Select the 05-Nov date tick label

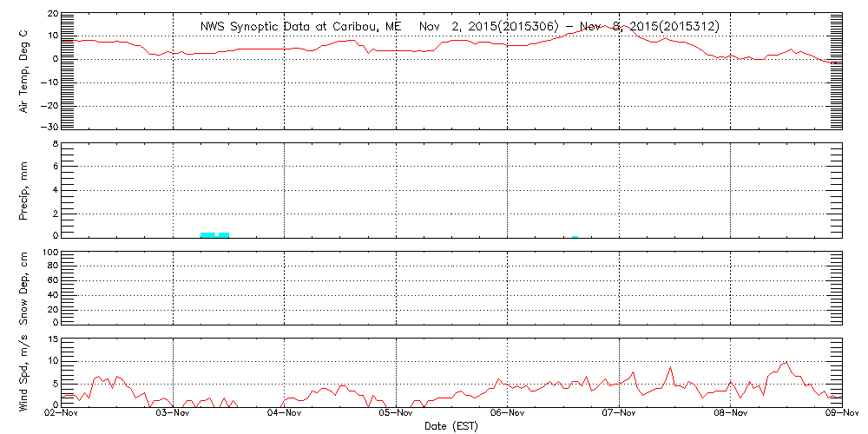coord(397,415)
